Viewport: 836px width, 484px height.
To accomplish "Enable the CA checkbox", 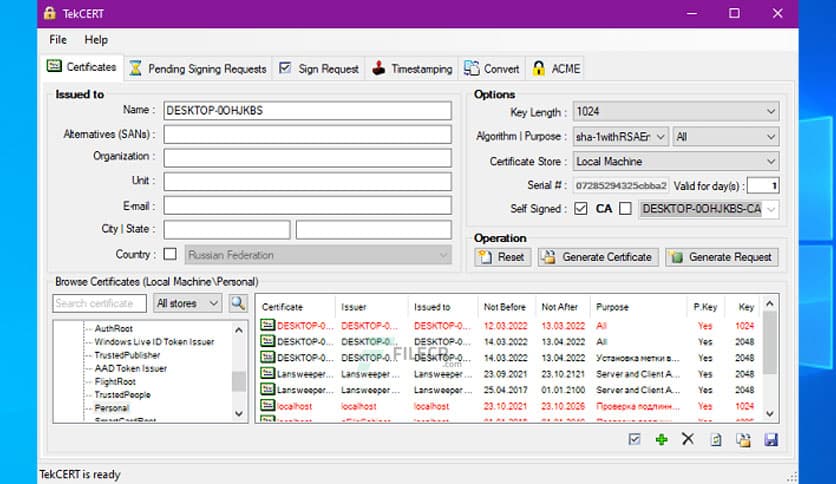I will pos(625,208).
